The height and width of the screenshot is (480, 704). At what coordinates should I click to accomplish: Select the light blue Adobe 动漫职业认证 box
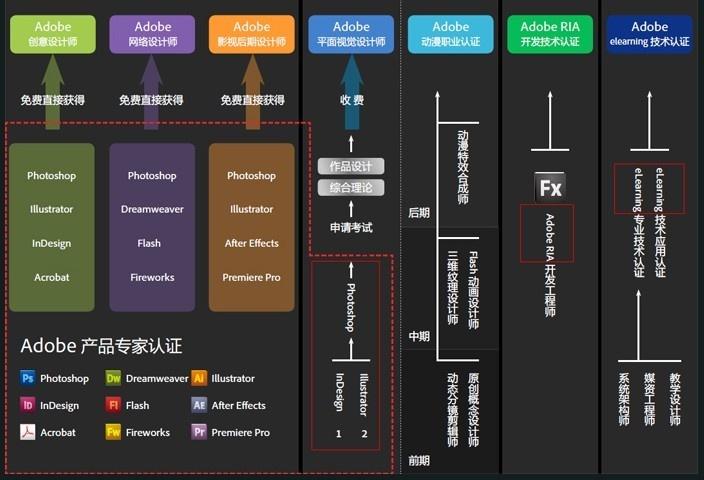(x=451, y=34)
